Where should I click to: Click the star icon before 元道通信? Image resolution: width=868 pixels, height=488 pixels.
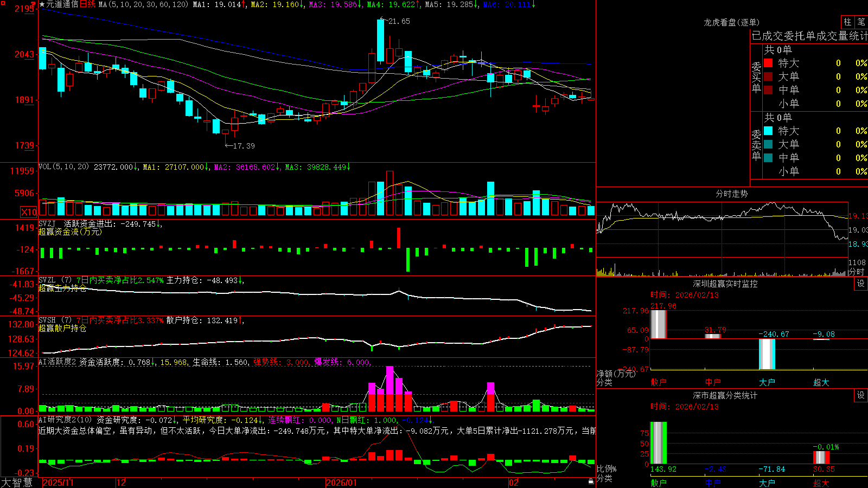coord(42,4)
